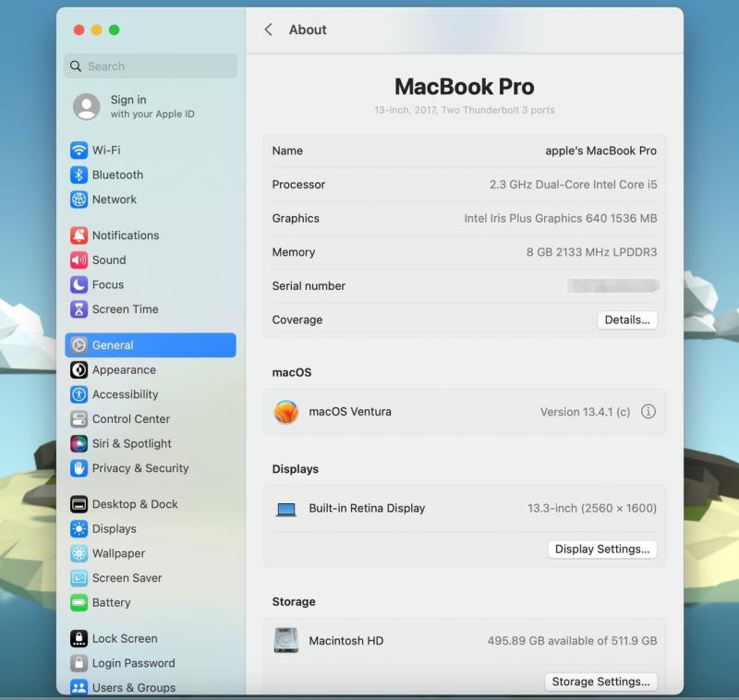The width and height of the screenshot is (739, 700).
Task: Click the Sound speaker icon
Action: [79, 260]
